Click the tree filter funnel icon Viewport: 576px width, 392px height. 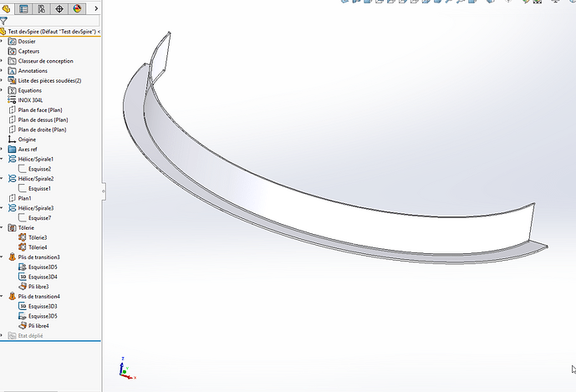tap(5, 21)
